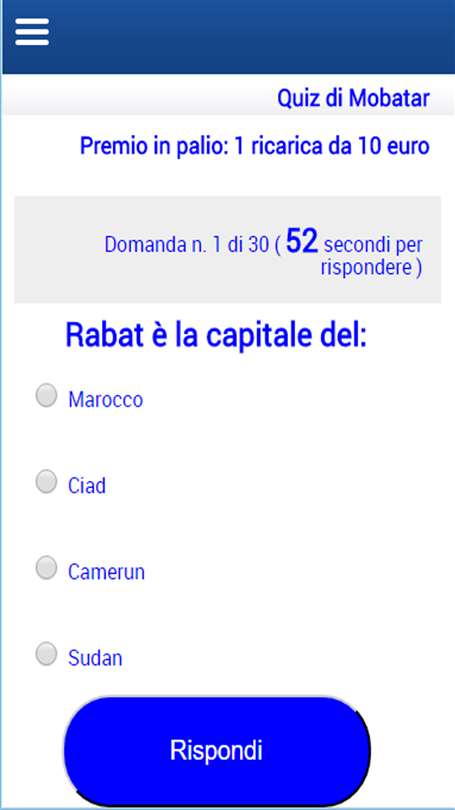455x810 pixels.
Task: Click the Domanda n. 1 di 30 counter
Action: pyautogui.click(x=187, y=245)
